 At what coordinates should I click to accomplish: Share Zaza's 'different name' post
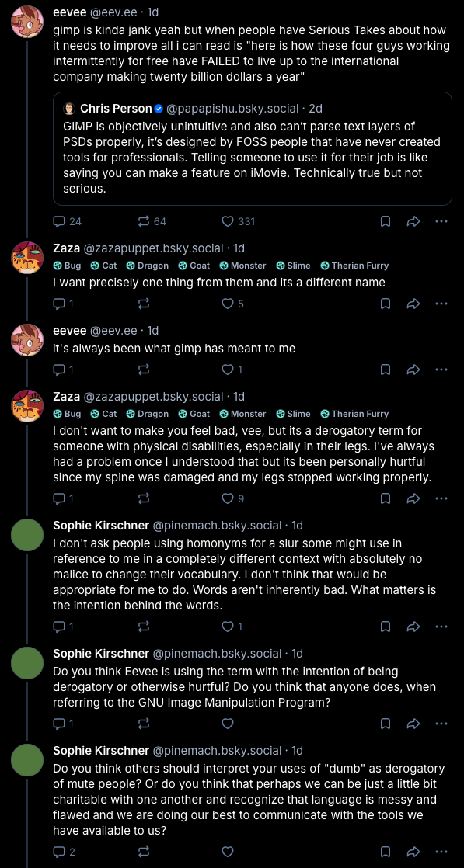(x=413, y=304)
